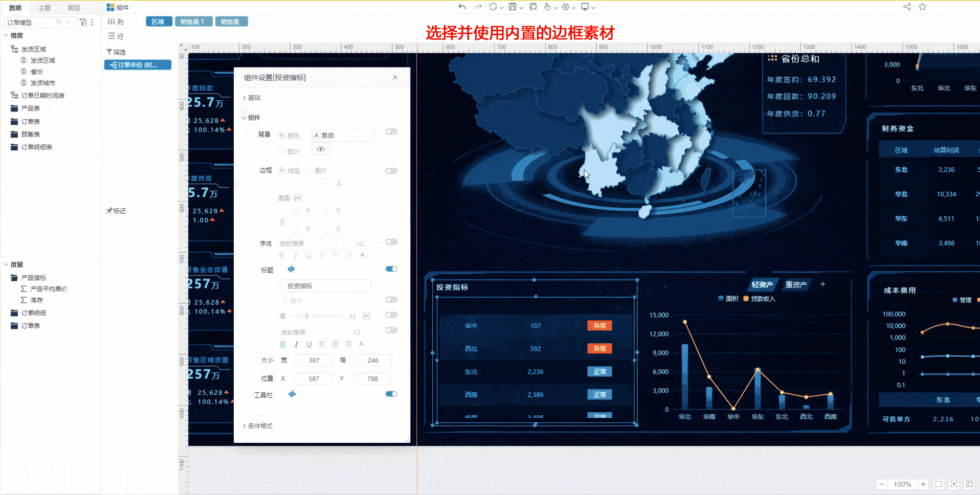Toggle the 背景 background switch
This screenshot has width=980, height=495.
tap(391, 132)
